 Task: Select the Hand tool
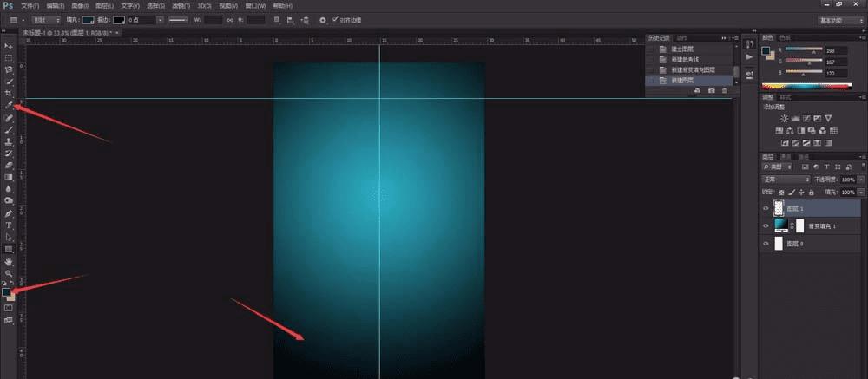point(9,262)
